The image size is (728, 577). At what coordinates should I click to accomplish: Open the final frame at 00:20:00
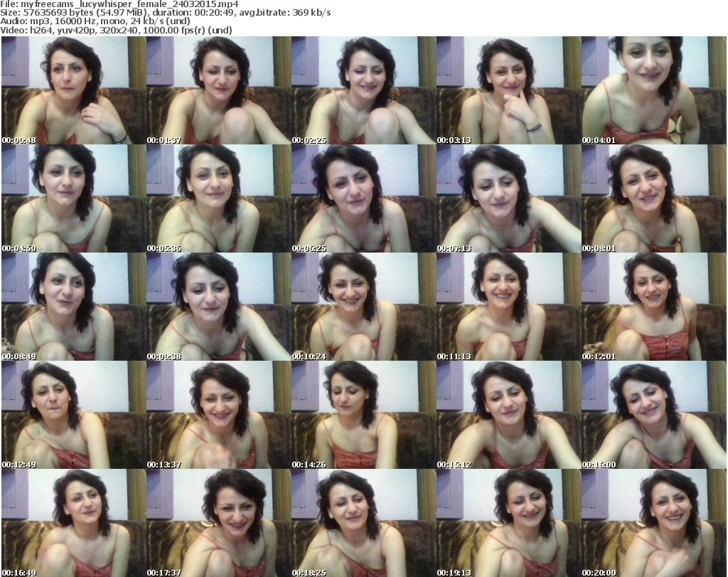654,523
